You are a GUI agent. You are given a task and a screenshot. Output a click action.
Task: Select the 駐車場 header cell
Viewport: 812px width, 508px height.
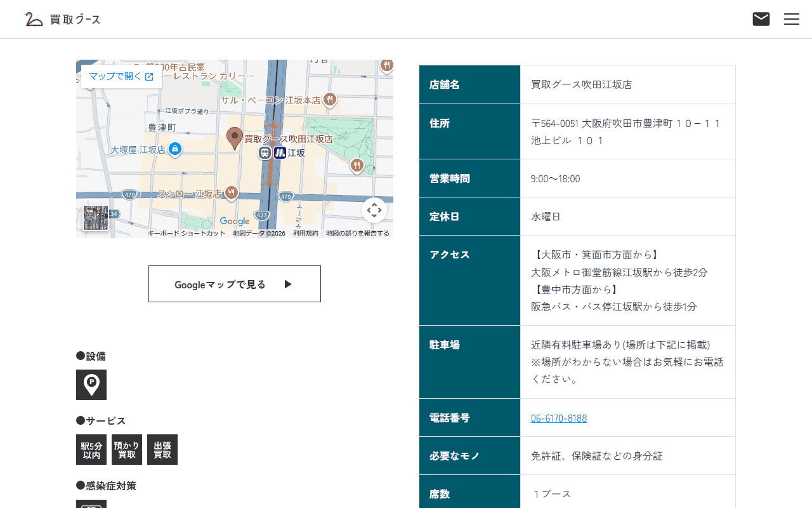pos(469,362)
